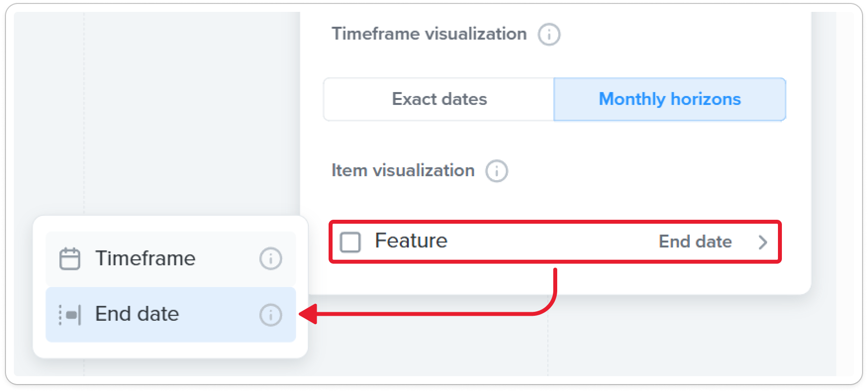Screen dimensions: 868x392
Task: Choose Timeframe text from the popup list
Action: tap(145, 258)
